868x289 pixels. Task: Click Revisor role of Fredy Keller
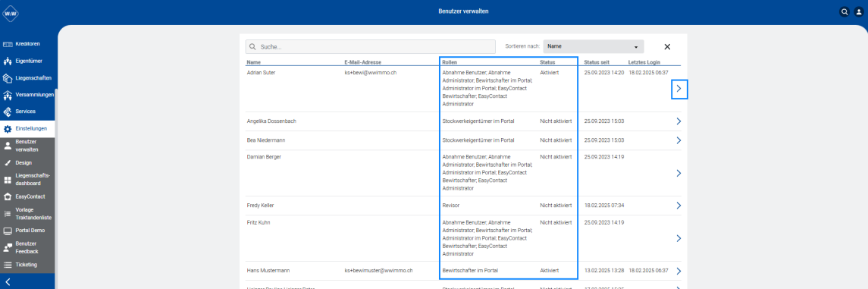tap(451, 206)
